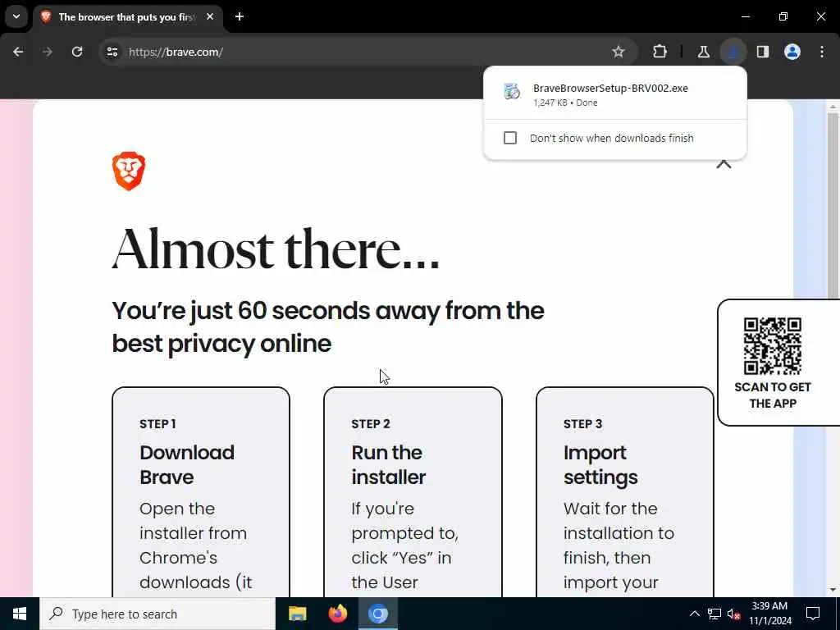Toggle the side panel icon

(763, 52)
